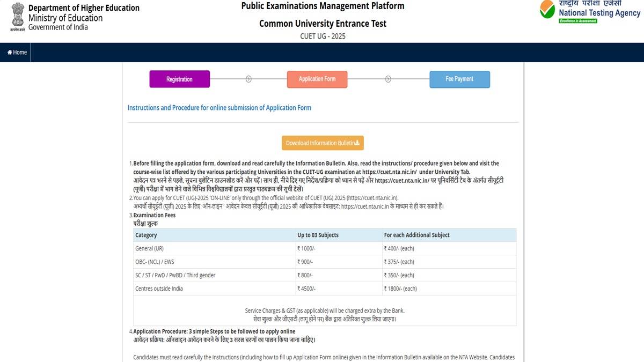Click the arrow circle between Registration and Application Form

(248, 79)
